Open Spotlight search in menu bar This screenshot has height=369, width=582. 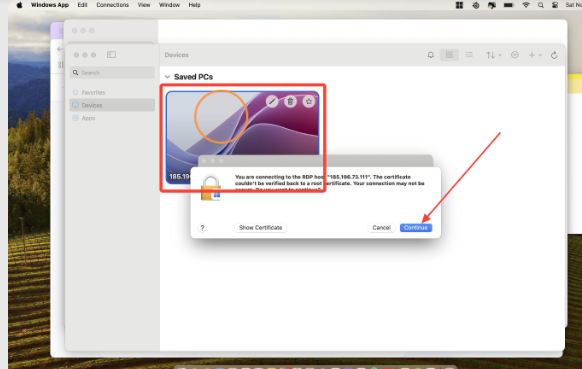(541, 5)
